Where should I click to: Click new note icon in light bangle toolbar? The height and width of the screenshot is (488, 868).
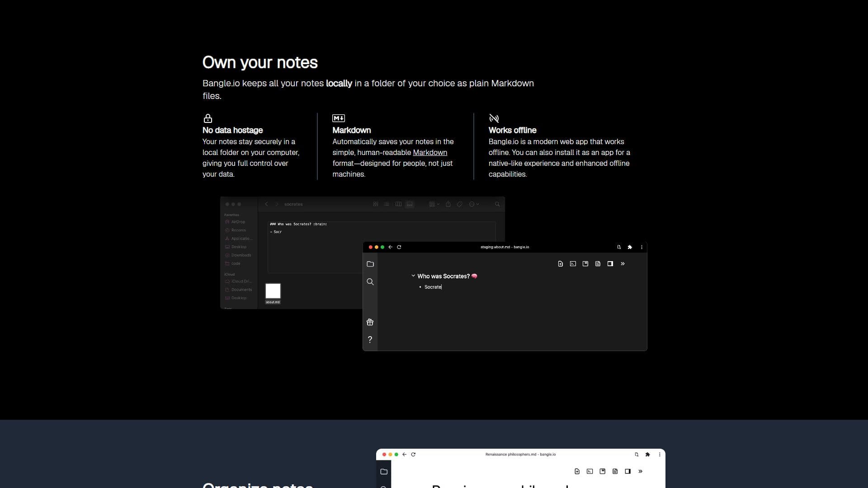click(x=577, y=471)
